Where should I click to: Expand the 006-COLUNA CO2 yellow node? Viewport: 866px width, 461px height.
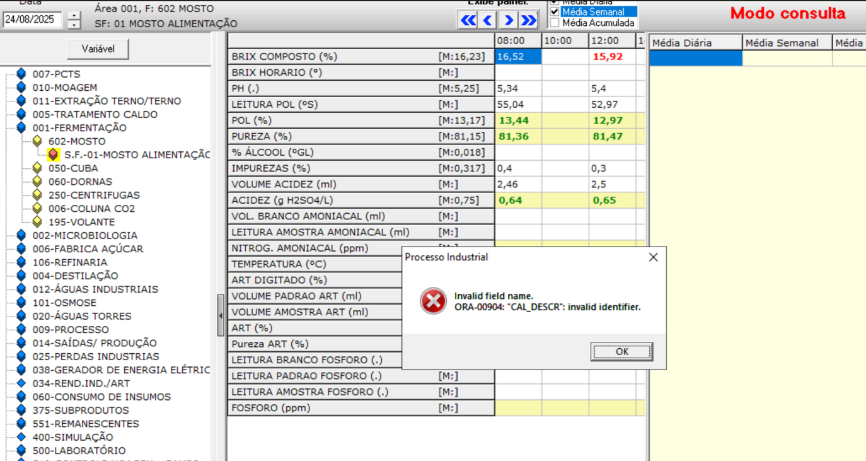pos(37,208)
